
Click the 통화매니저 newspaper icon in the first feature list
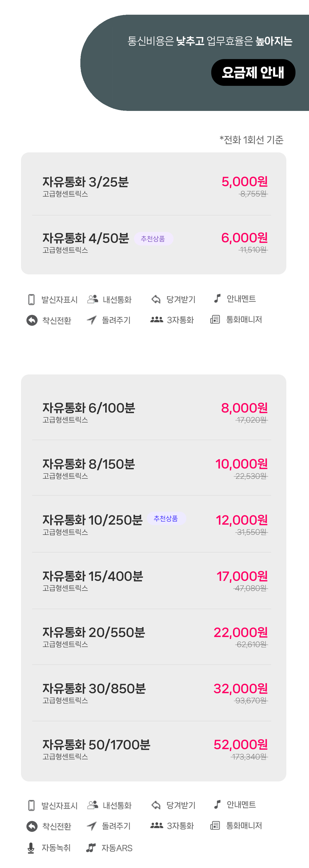point(215,319)
